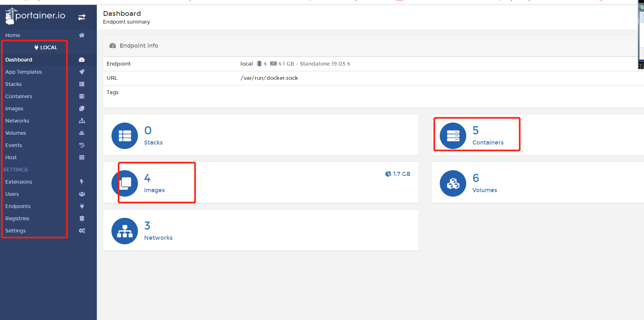Open Containers in the sidebar menu
The image size is (644, 320).
19,96
